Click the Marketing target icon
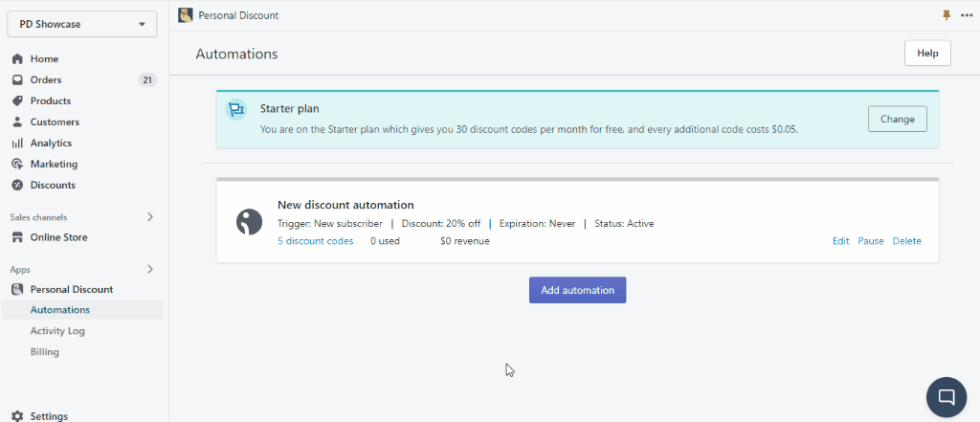980x422 pixels. tap(17, 164)
